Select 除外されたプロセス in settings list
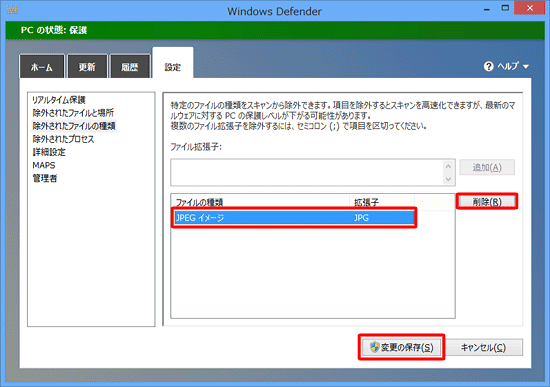Image resolution: width=550 pixels, height=387 pixels. pyautogui.click(x=63, y=139)
